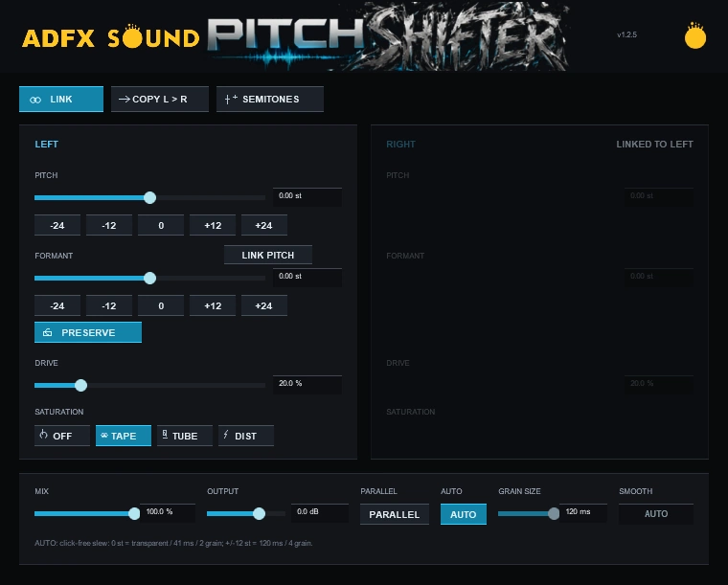Set formant preset to -24
Image resolution: width=728 pixels, height=585 pixels.
[57, 305]
